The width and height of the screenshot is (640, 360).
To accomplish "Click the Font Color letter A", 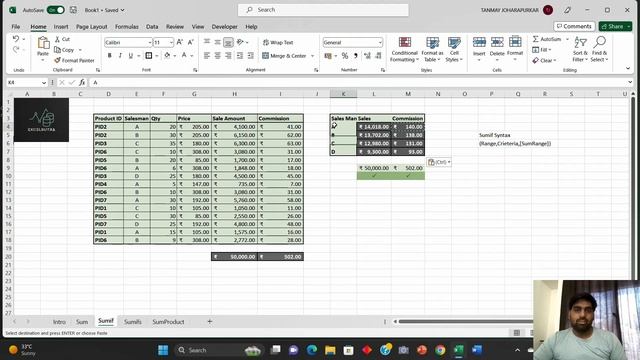I will pyautogui.click(x=184, y=56).
